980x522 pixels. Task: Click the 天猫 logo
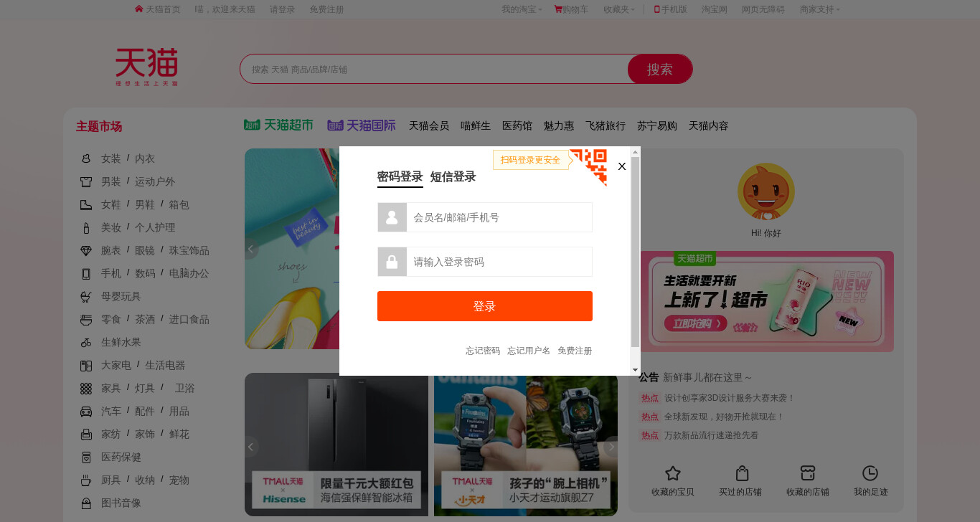(x=146, y=67)
